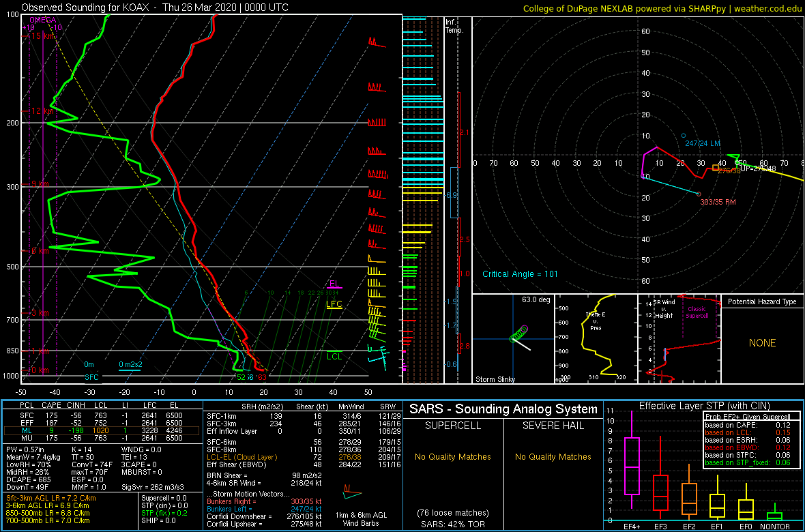
Task: Click the 'weather.cod.edu' credit text
Action: (x=767, y=8)
